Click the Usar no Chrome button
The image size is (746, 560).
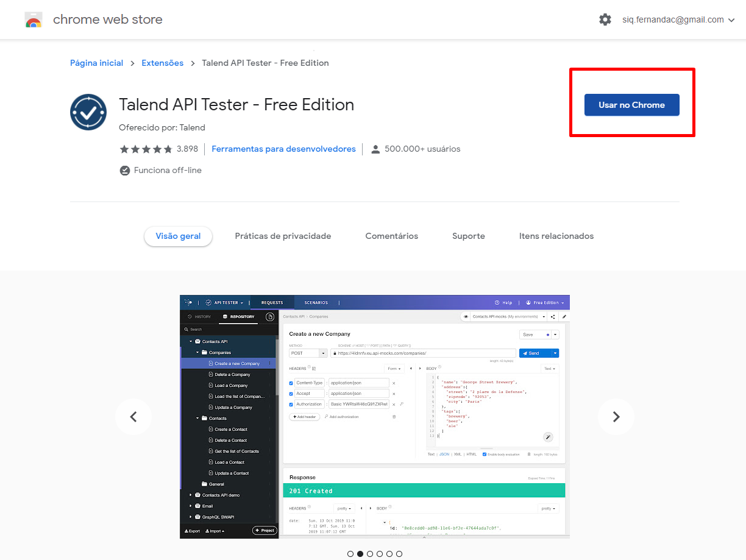click(x=632, y=105)
